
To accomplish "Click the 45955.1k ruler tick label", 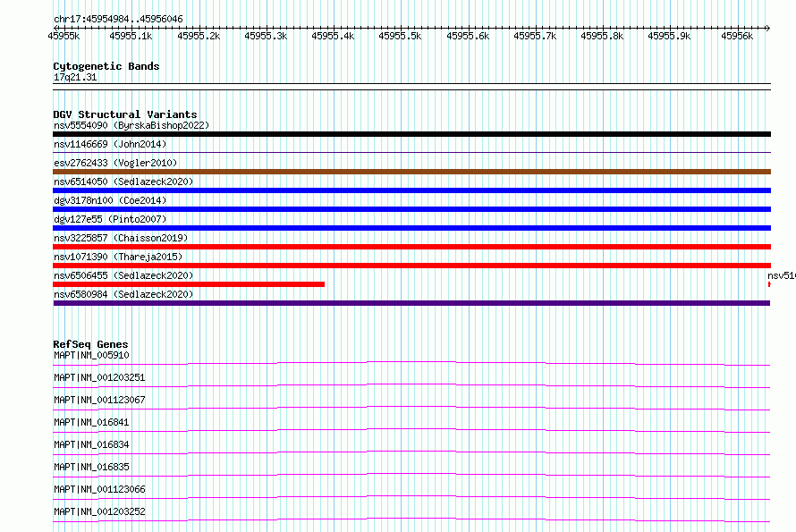I will 131,36.
